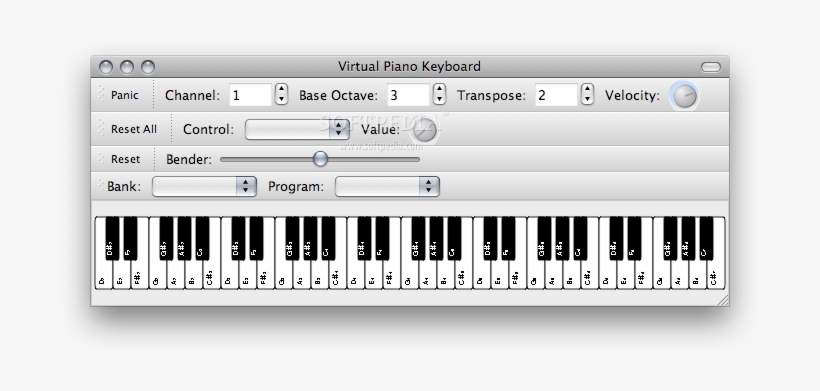The height and width of the screenshot is (391, 820).
Task: Play the F#6 white key
Action: pos(644,275)
